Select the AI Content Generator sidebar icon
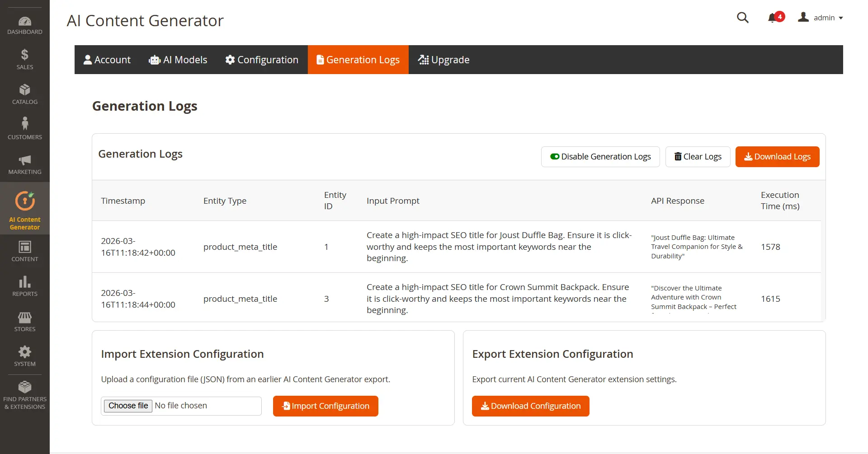Viewport: 868px width, 454px height. tap(25, 209)
